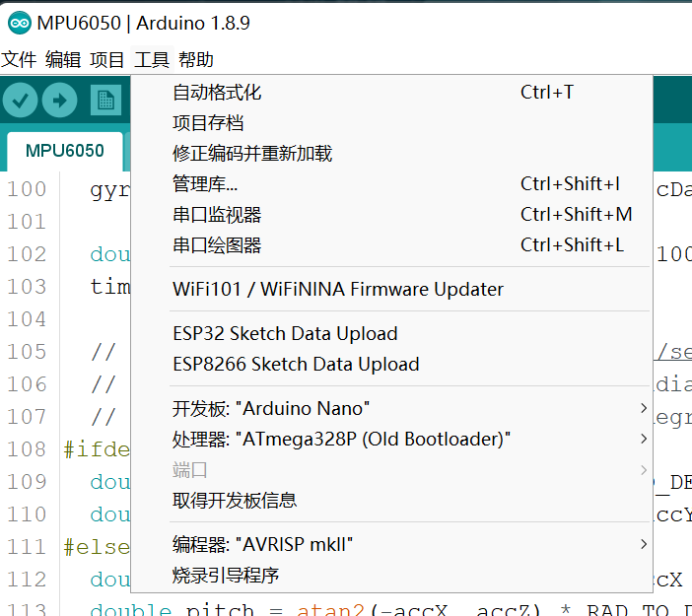Click line number 101 in the gutter
Screen dimensions: 692x616
click(x=27, y=222)
